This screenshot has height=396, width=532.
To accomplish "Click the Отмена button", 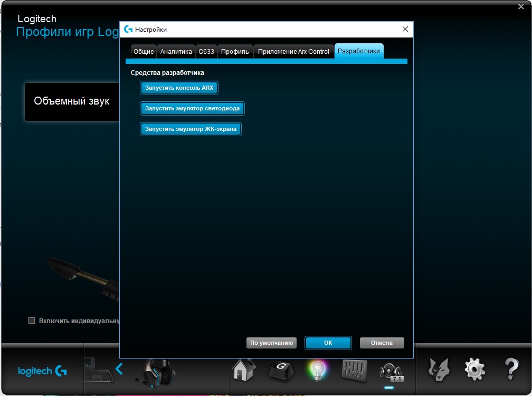I will [382, 343].
